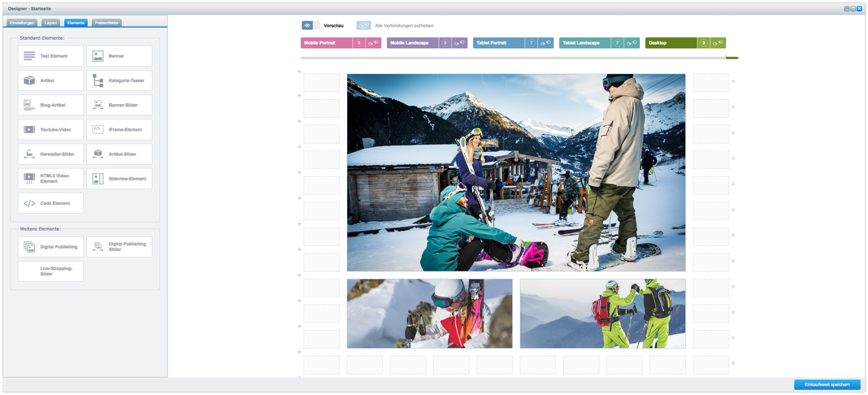Toggle the Vorschau eye switch

pyautogui.click(x=311, y=25)
